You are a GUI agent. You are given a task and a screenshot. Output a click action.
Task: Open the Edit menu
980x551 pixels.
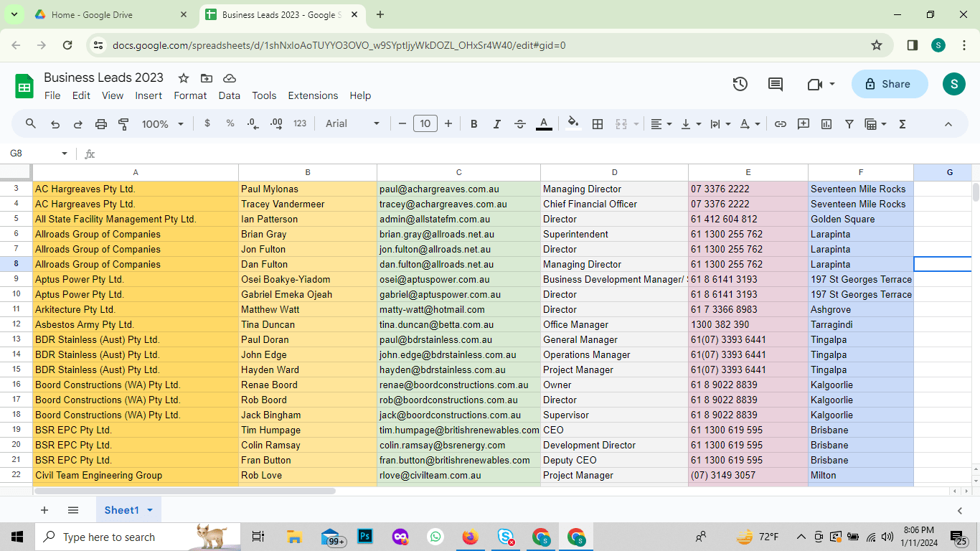tap(81, 95)
